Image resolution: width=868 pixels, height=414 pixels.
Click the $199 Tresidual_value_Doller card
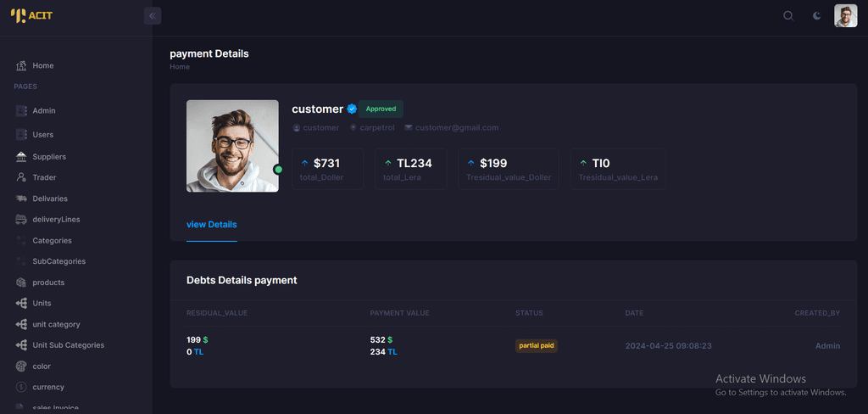click(509, 169)
